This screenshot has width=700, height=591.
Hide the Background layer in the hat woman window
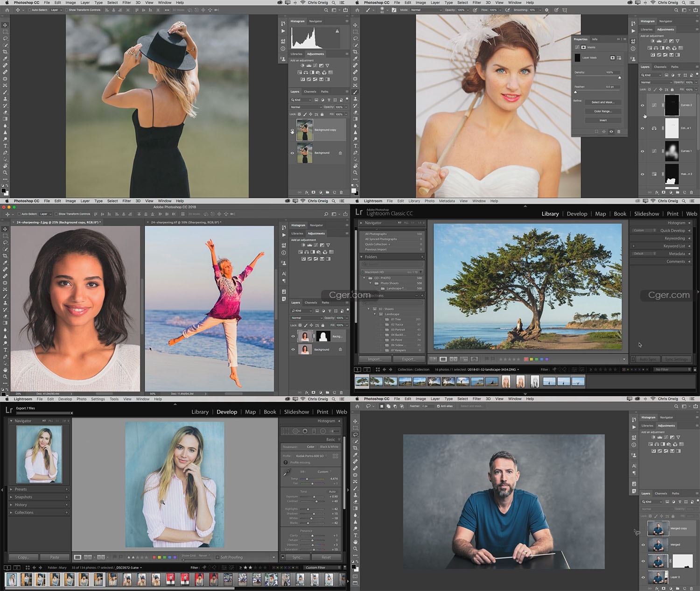tap(293, 153)
